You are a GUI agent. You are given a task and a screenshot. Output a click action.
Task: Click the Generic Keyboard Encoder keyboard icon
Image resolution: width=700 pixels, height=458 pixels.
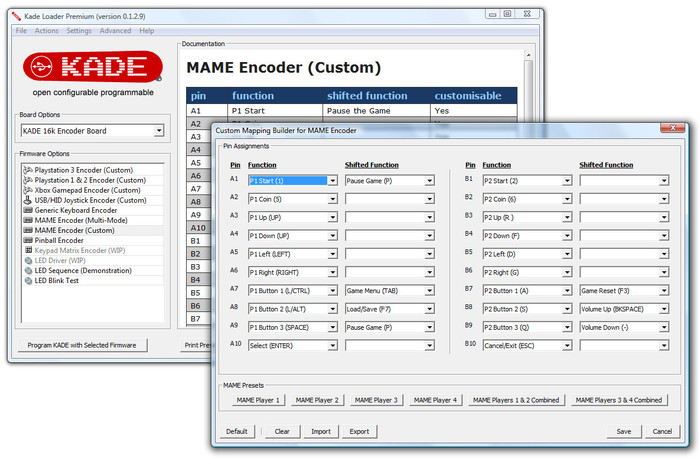click(x=28, y=210)
